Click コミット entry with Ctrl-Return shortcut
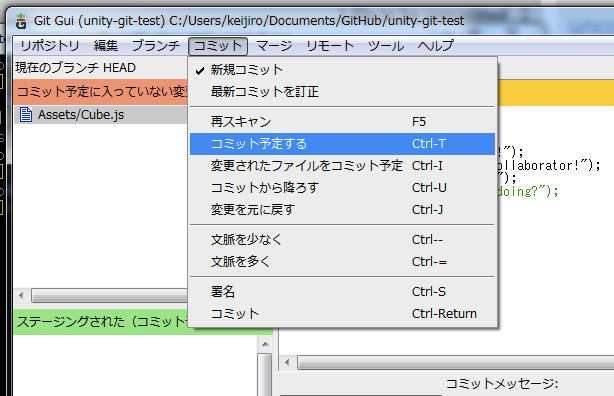 [x=343, y=313]
